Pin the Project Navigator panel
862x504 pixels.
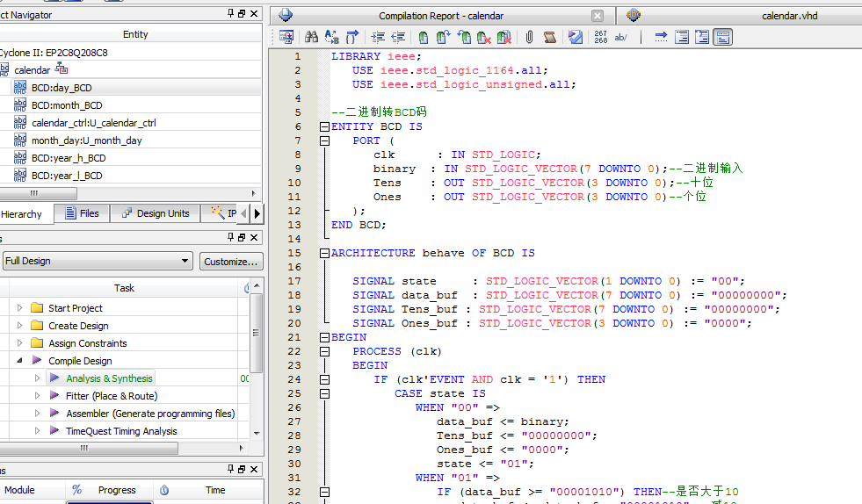231,14
